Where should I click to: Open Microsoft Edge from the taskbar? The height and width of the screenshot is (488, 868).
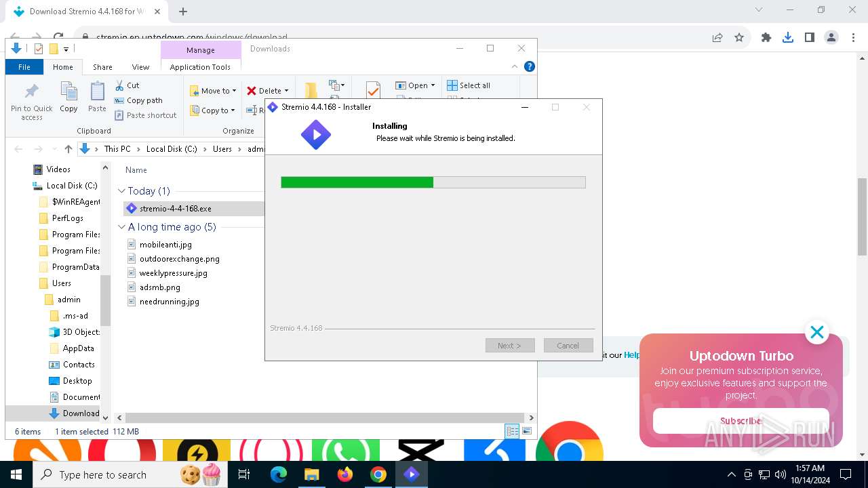(x=279, y=474)
